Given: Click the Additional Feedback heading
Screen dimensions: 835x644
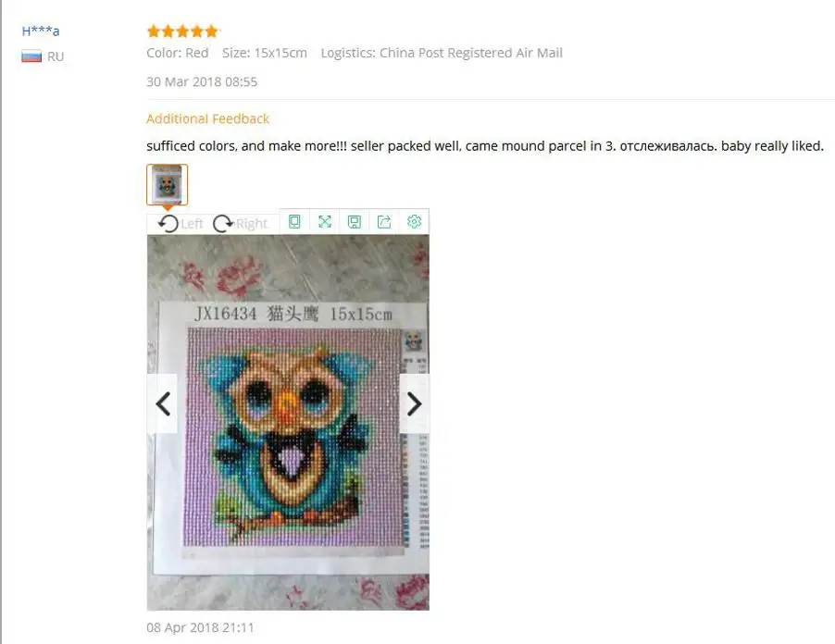Looking at the screenshot, I should click(x=207, y=118).
